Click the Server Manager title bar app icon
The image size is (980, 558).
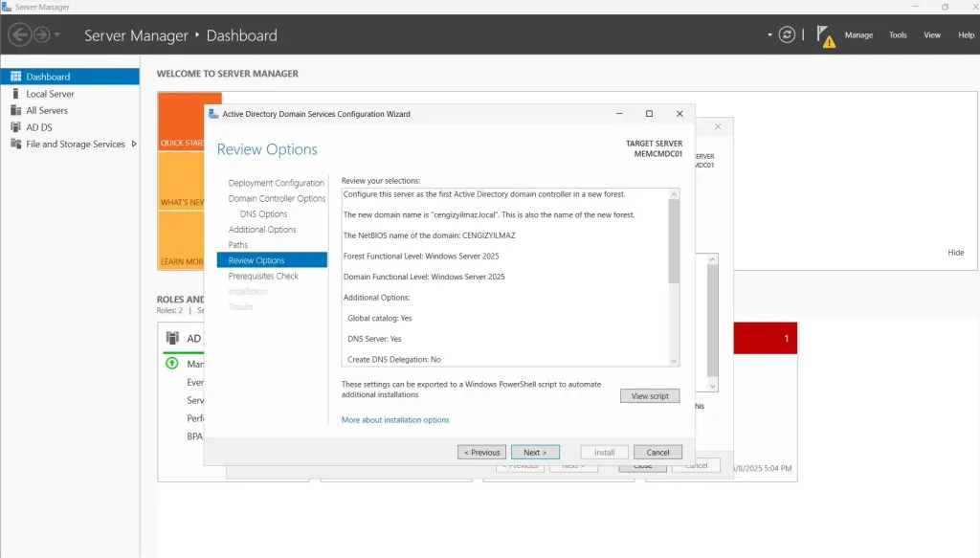coord(7,7)
